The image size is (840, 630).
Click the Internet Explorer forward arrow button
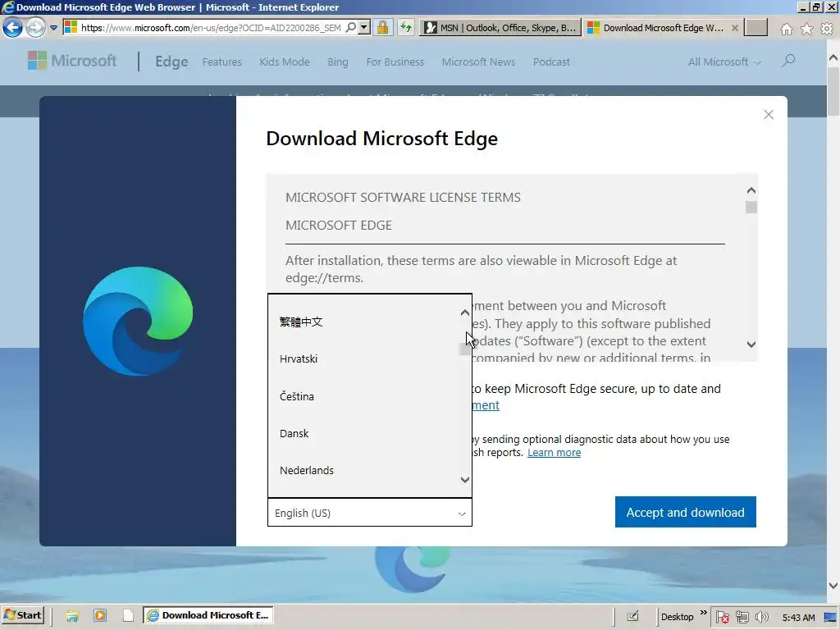point(35,27)
